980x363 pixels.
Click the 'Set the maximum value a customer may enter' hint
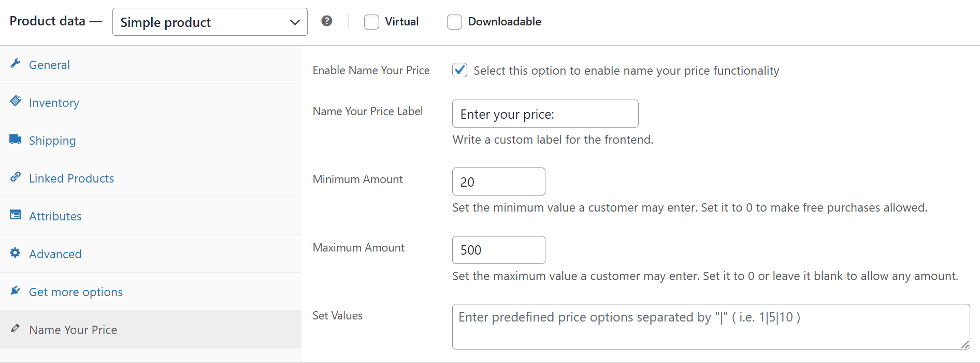tap(705, 276)
